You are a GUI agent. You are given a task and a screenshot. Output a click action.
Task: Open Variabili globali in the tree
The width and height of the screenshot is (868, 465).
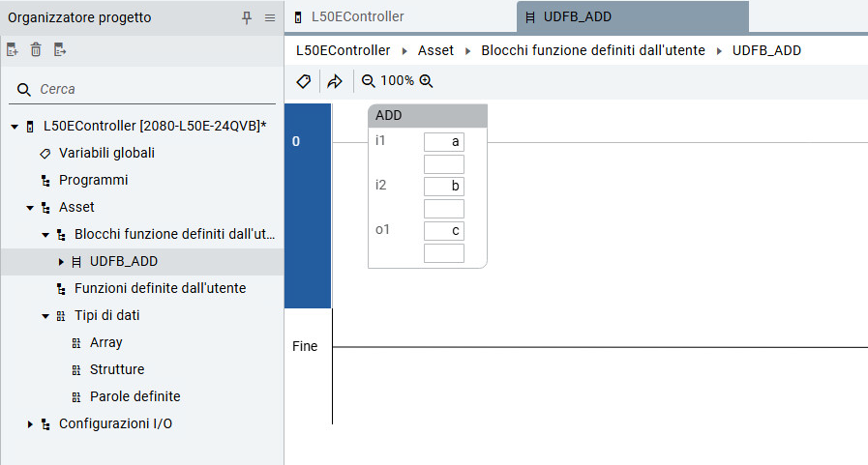click(x=106, y=153)
